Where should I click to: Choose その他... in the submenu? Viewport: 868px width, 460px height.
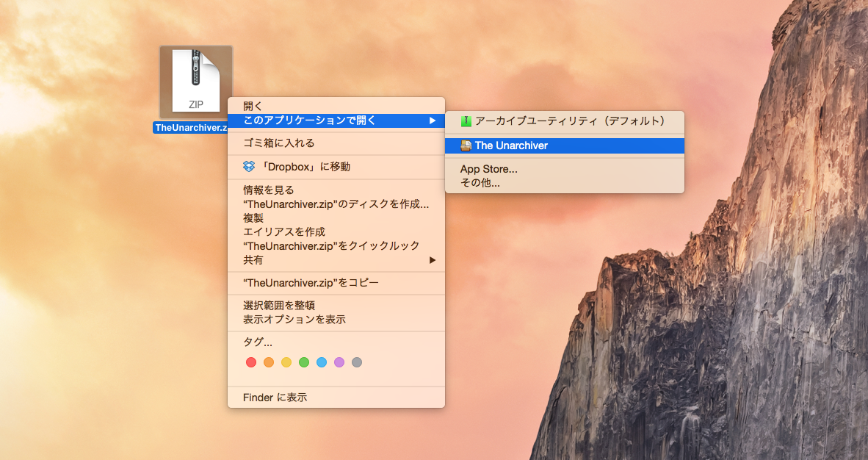(x=565, y=183)
